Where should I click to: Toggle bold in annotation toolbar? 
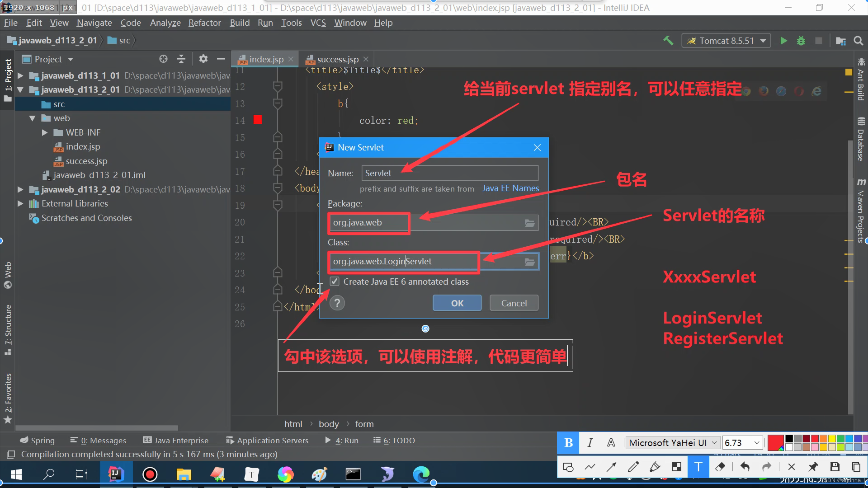point(569,443)
